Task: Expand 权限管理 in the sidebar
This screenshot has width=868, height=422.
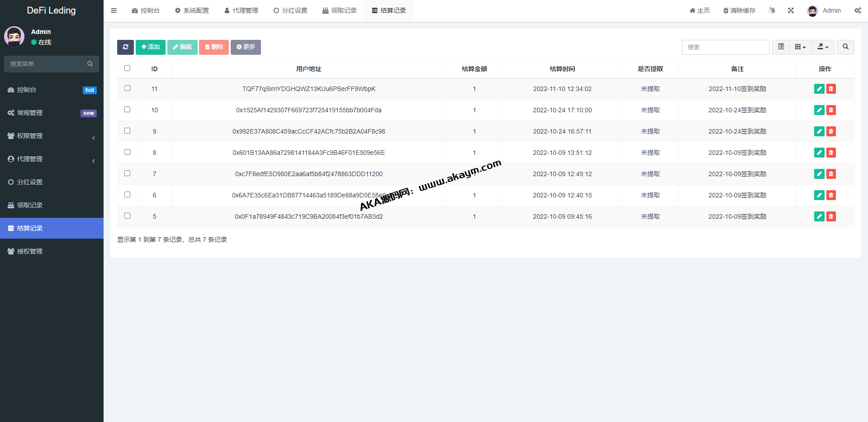Action: click(52, 136)
